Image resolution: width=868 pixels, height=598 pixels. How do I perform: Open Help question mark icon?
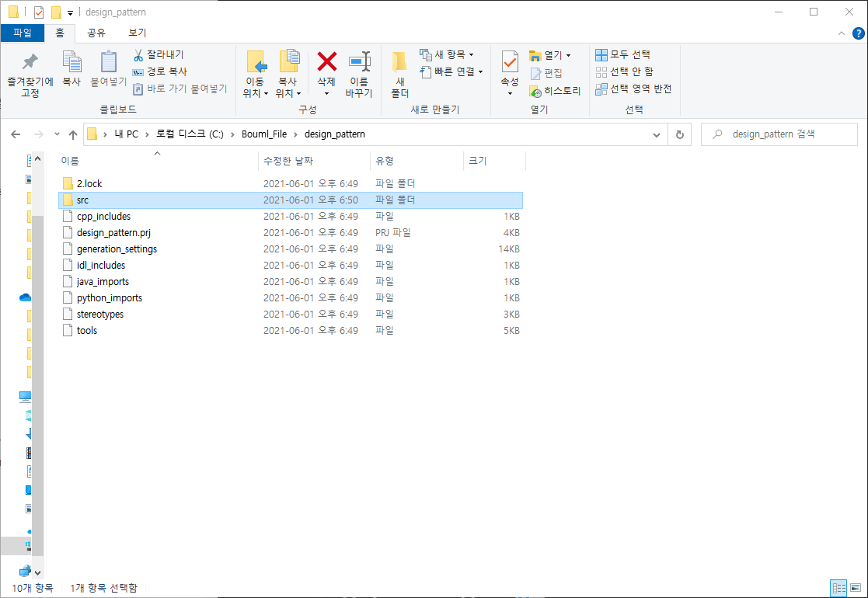[858, 33]
